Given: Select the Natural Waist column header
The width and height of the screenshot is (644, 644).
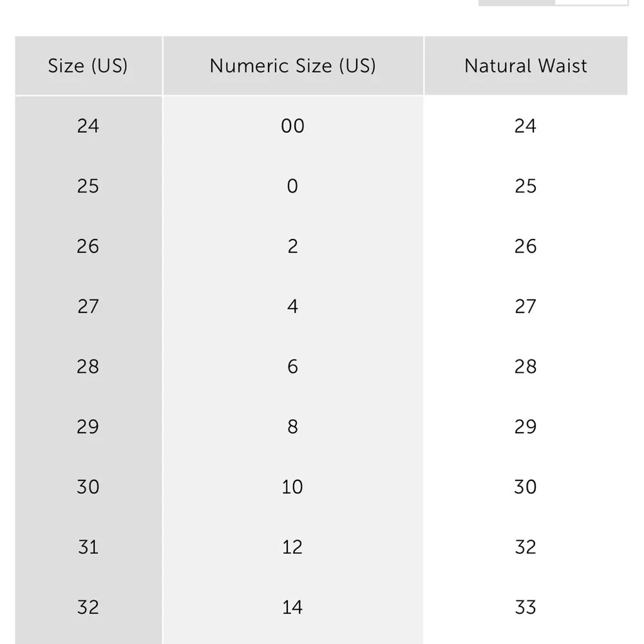Looking at the screenshot, I should click(526, 66).
